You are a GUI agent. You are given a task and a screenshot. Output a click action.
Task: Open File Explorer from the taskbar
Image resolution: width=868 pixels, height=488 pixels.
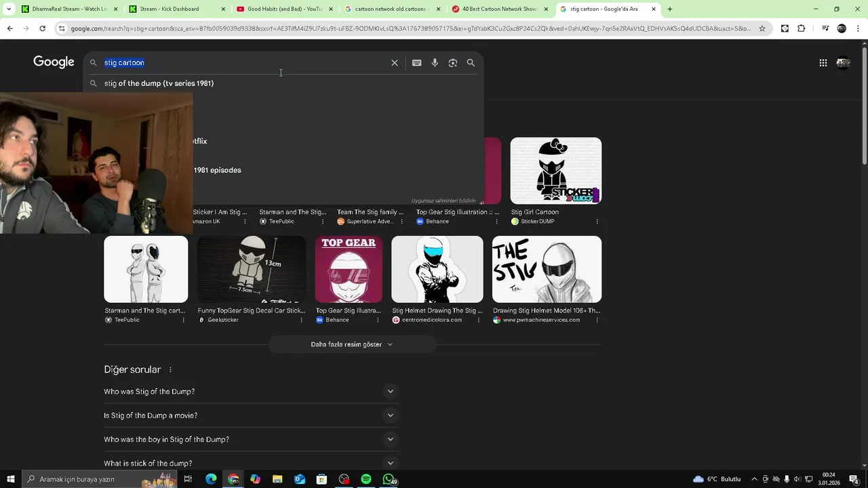(x=277, y=479)
